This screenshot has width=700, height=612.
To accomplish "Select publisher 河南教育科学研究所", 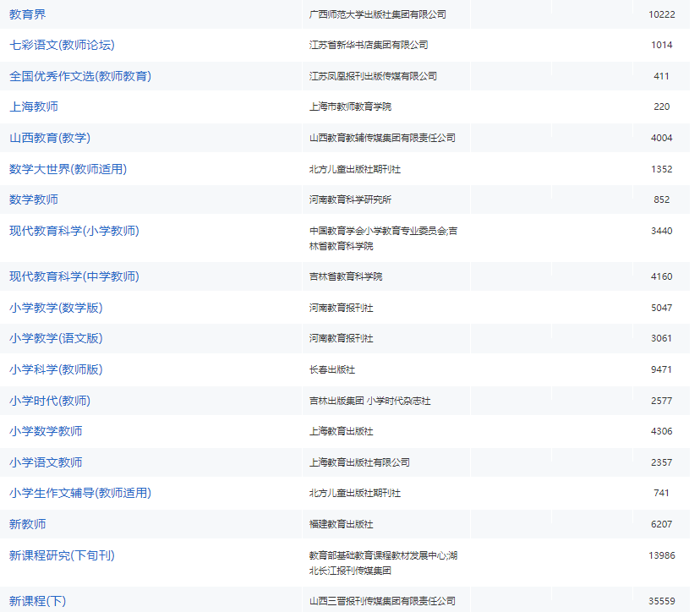I will pos(351,199).
